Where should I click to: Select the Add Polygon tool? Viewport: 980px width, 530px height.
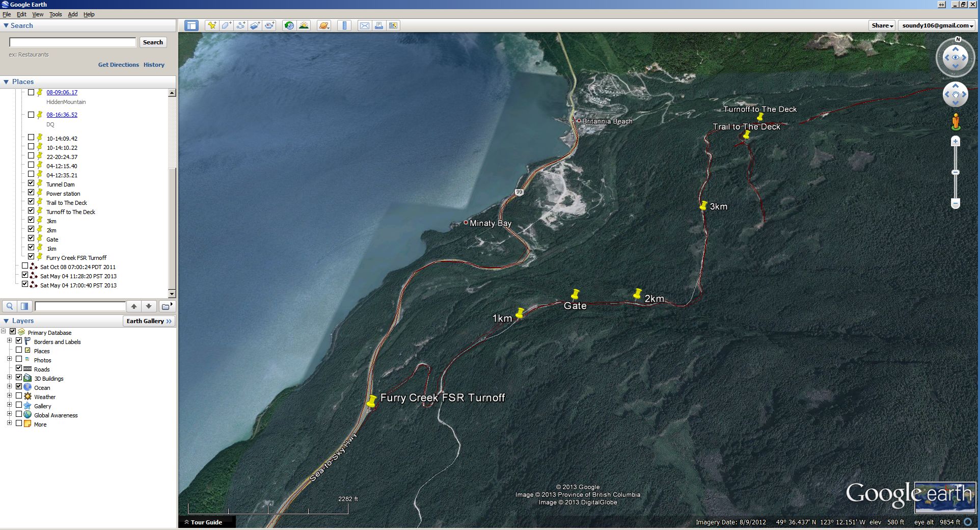[227, 25]
